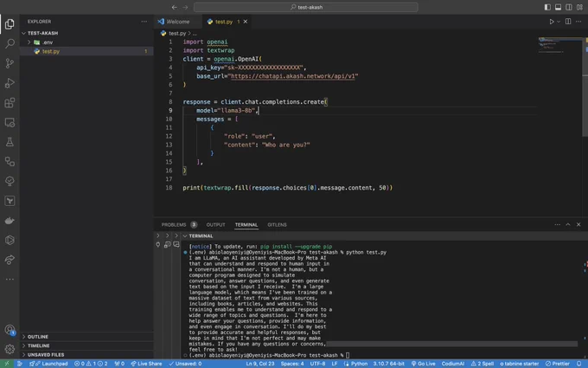This screenshot has width=588, height=368.
Task: Open the Source Control view
Action: (10, 63)
